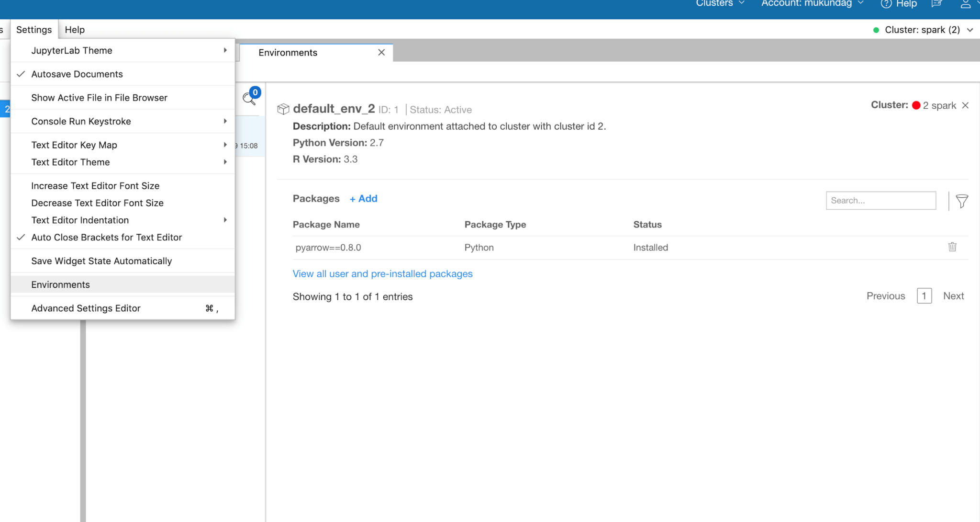Open the Settings menu
980x522 pixels.
click(x=34, y=29)
